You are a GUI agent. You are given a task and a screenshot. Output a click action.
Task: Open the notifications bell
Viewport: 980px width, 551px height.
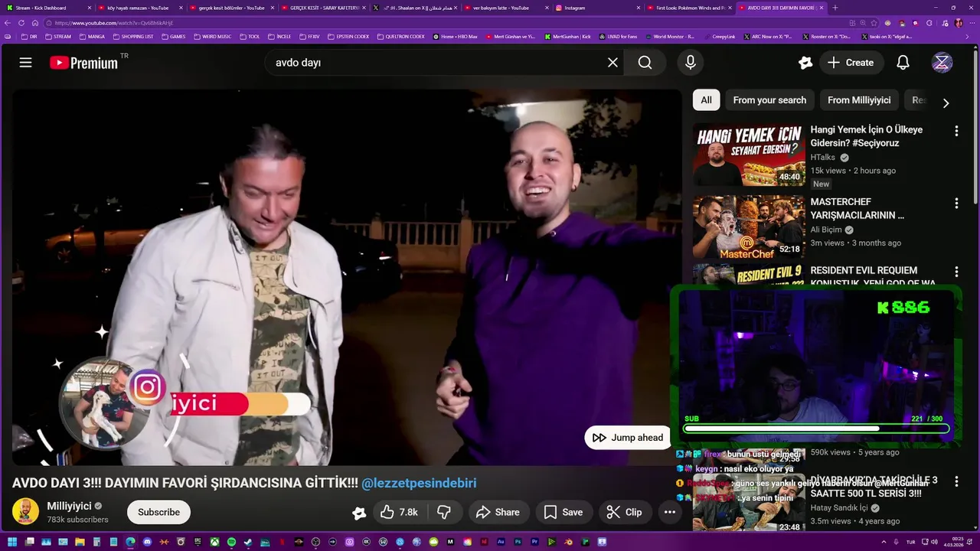pos(903,63)
